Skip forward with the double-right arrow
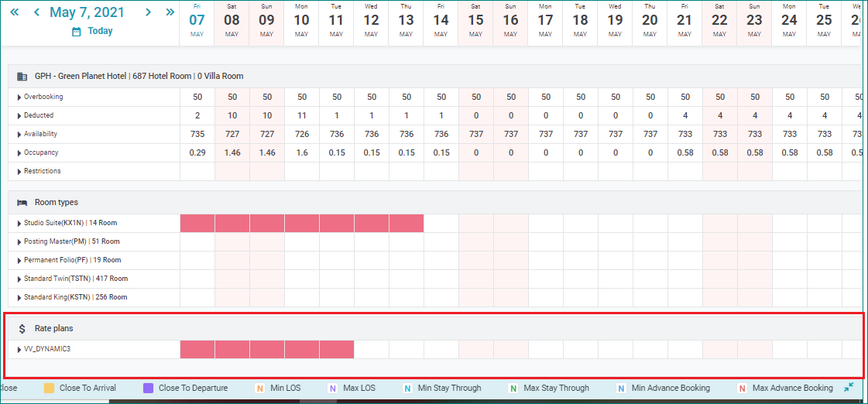 click(170, 12)
